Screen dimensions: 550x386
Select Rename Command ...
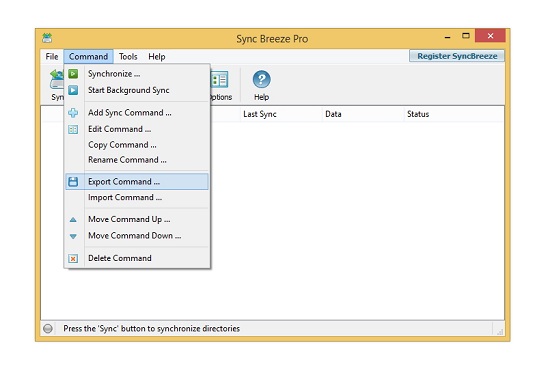coord(137,160)
